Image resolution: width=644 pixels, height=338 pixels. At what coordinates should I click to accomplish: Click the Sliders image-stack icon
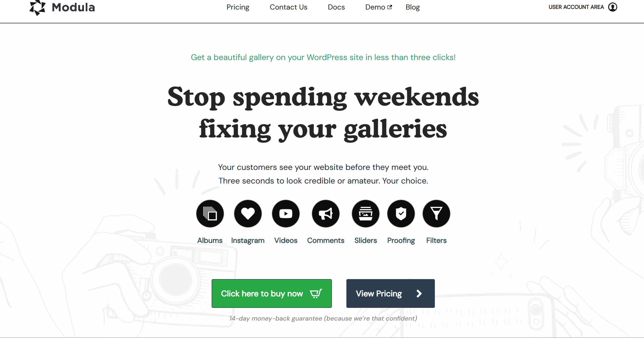365,213
